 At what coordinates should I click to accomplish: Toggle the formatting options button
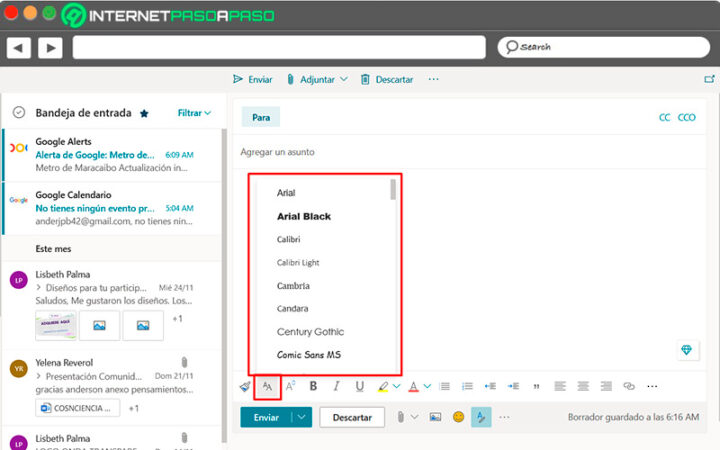(481, 417)
